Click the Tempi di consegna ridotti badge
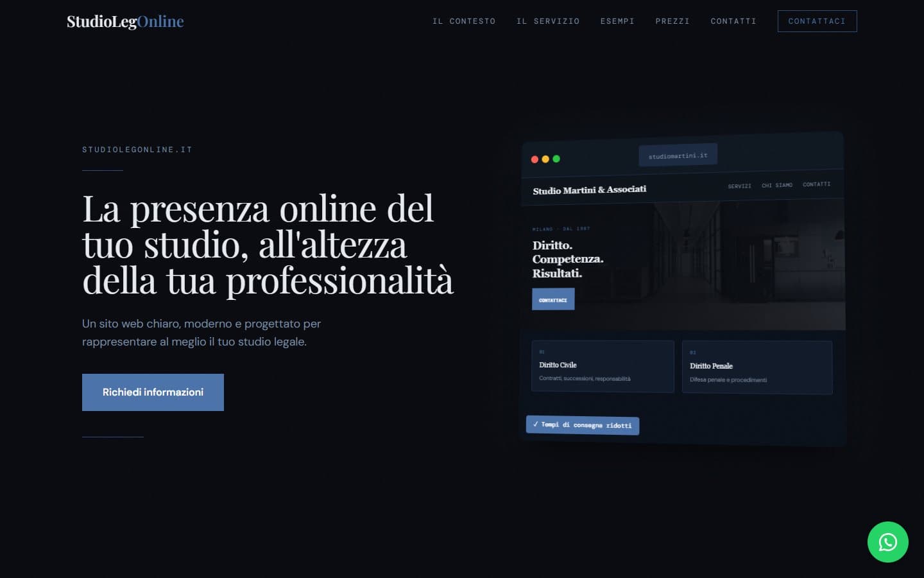 click(x=583, y=425)
